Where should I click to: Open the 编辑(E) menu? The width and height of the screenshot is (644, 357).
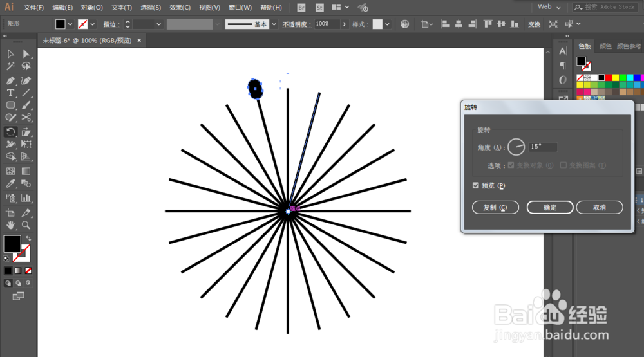click(x=62, y=7)
